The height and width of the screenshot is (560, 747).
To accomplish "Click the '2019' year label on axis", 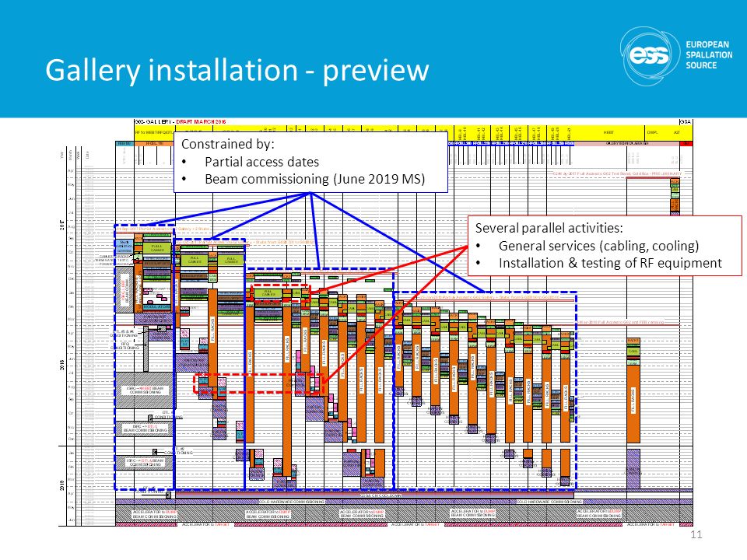I will click(62, 485).
